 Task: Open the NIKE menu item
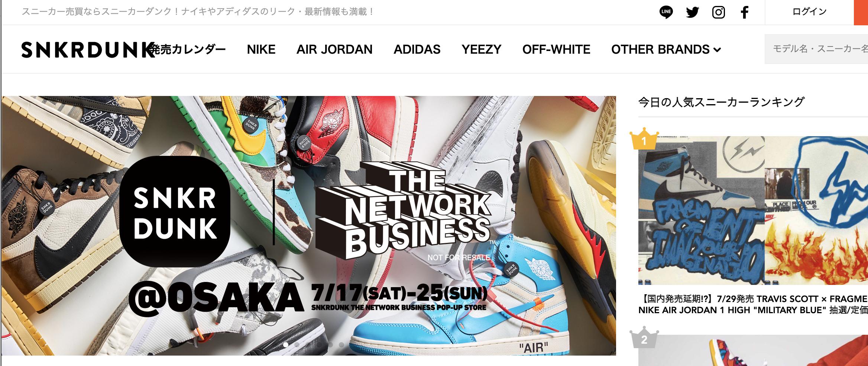pos(261,49)
